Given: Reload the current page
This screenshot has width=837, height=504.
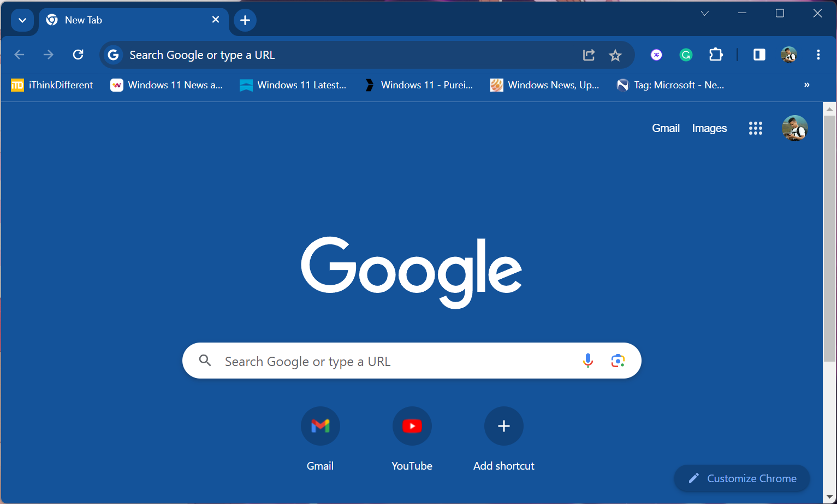Looking at the screenshot, I should pos(78,55).
